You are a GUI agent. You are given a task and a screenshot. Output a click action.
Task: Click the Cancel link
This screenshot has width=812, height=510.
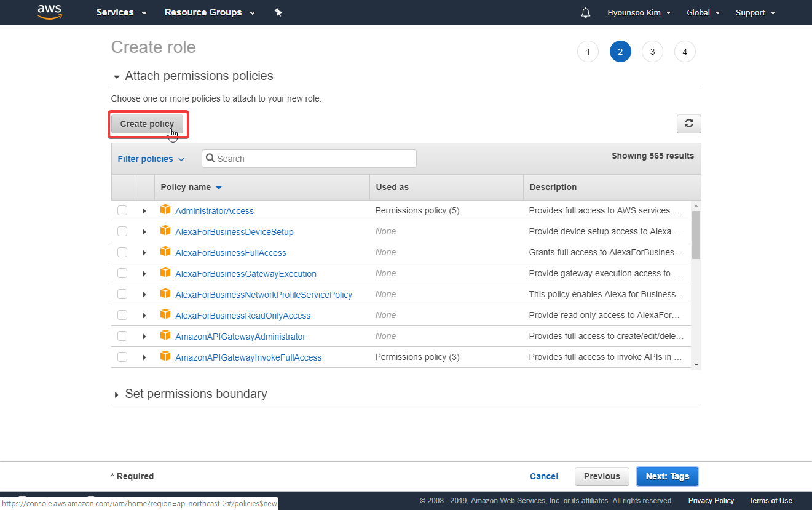(x=544, y=476)
